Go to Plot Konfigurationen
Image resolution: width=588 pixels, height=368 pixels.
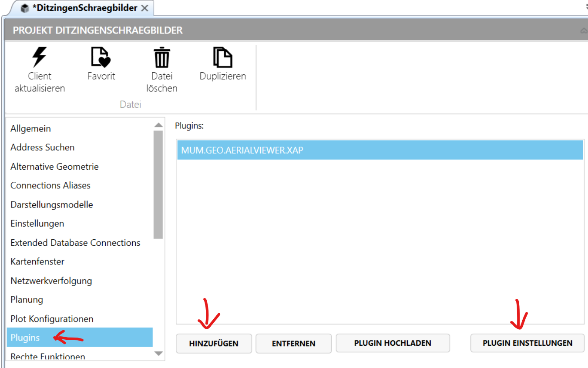click(x=52, y=319)
